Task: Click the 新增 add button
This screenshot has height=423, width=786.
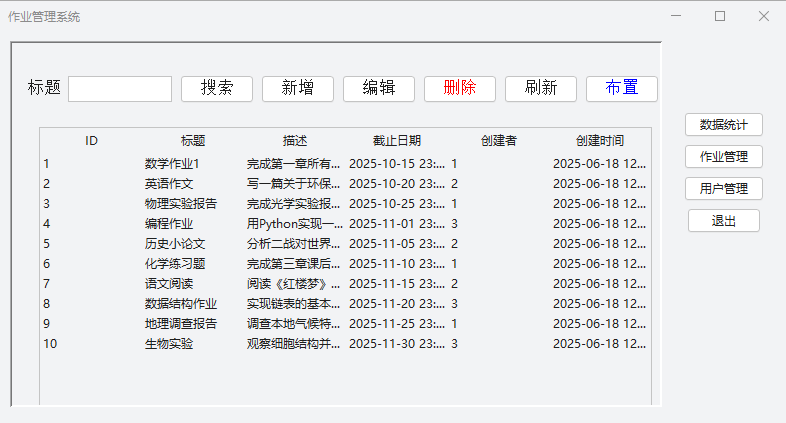Action: coord(298,89)
